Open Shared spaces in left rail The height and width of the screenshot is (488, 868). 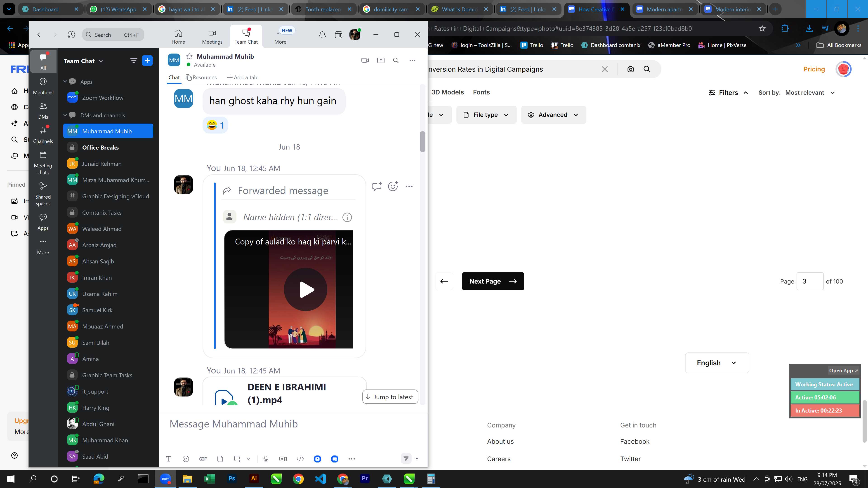coord(43,194)
